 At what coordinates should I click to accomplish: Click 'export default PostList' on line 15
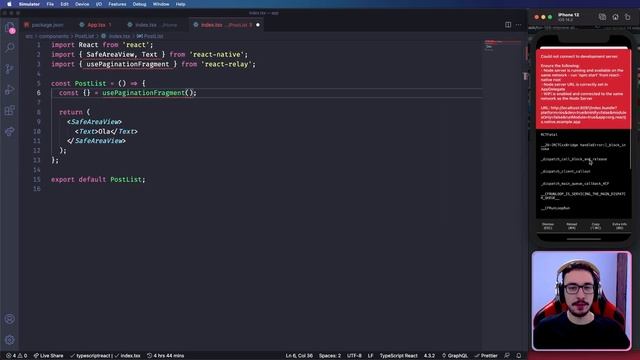coord(98,179)
